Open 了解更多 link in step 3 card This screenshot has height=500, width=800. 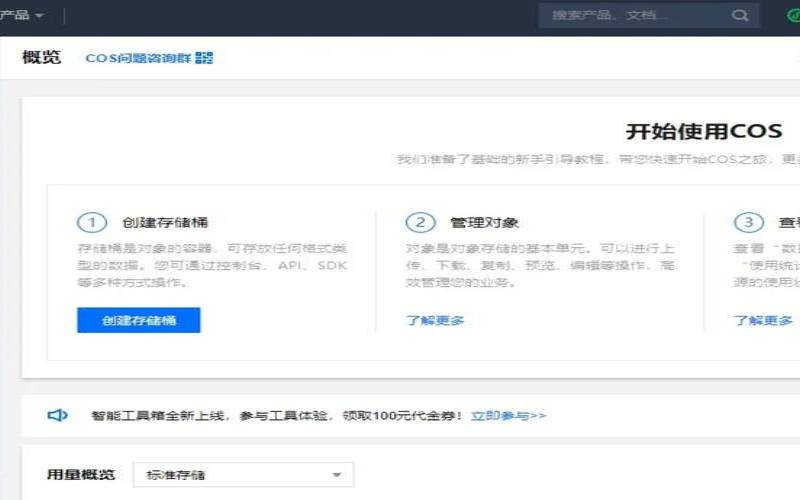[763, 320]
